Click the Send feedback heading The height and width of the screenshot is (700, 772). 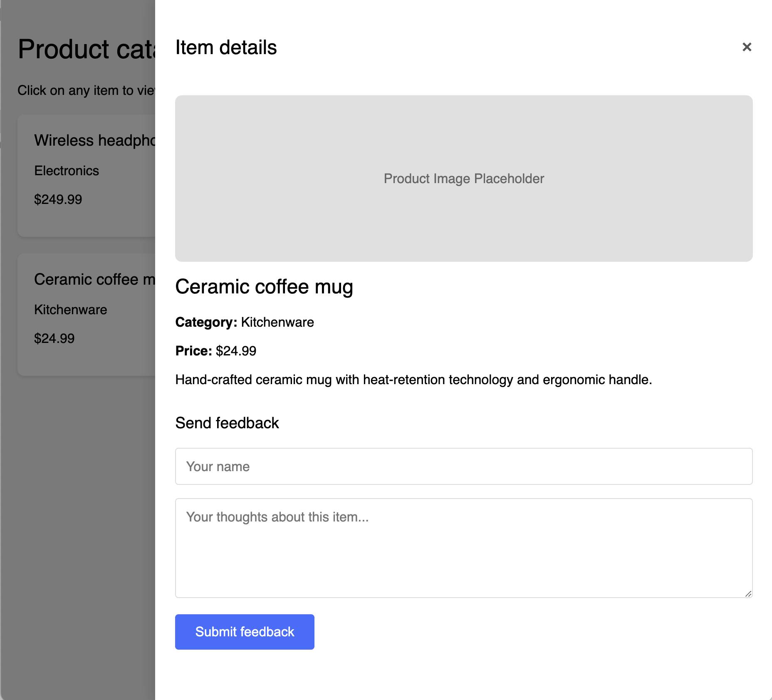pyautogui.click(x=227, y=423)
